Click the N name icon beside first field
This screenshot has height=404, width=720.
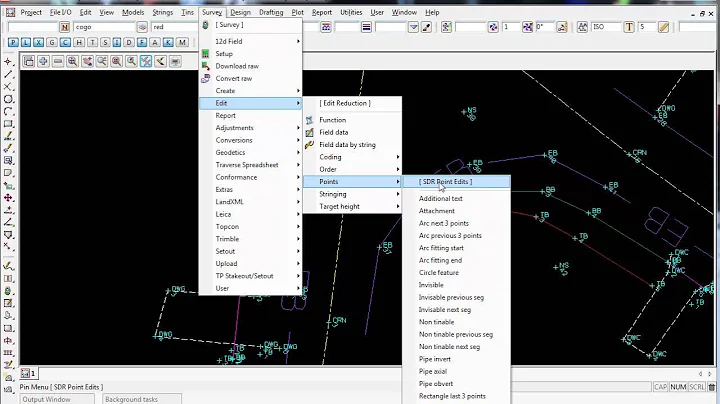click(64, 27)
